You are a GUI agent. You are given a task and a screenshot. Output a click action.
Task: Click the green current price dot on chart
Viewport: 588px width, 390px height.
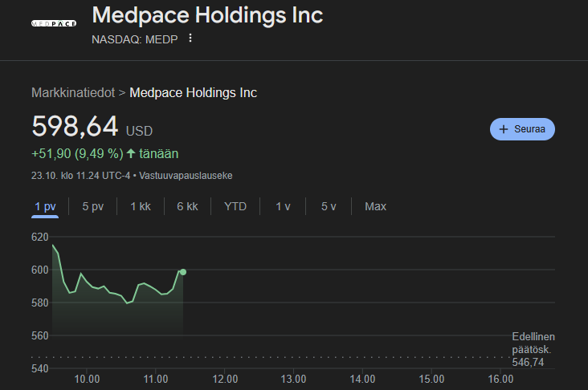[x=183, y=272]
